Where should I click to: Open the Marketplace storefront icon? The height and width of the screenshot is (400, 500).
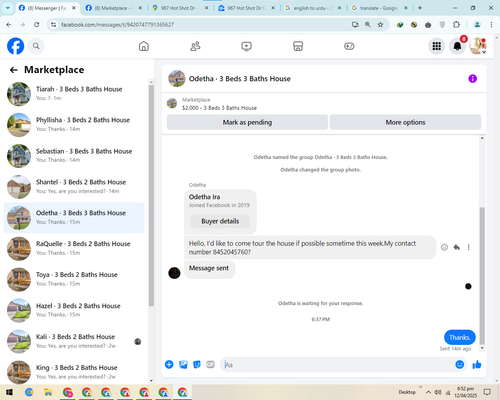[298, 46]
